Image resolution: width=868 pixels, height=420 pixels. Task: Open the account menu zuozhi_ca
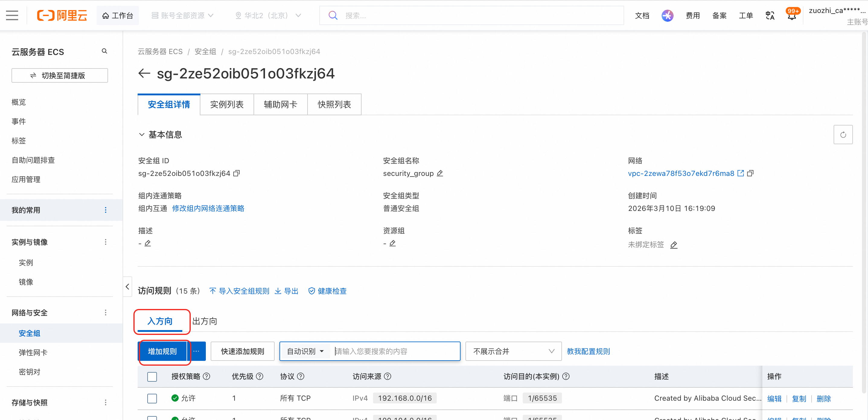tap(838, 15)
